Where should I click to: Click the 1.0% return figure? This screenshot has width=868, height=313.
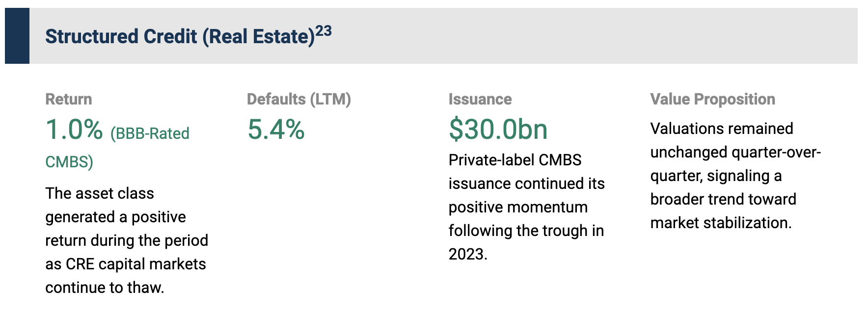pos(74,130)
